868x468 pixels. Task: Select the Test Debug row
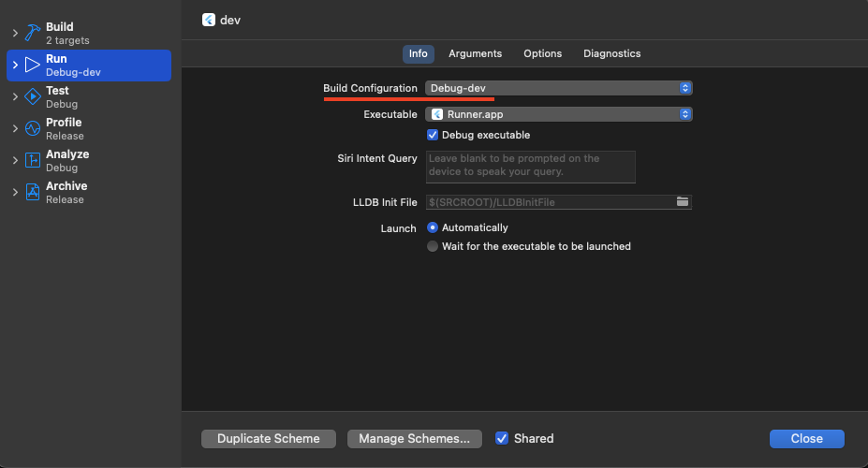89,96
